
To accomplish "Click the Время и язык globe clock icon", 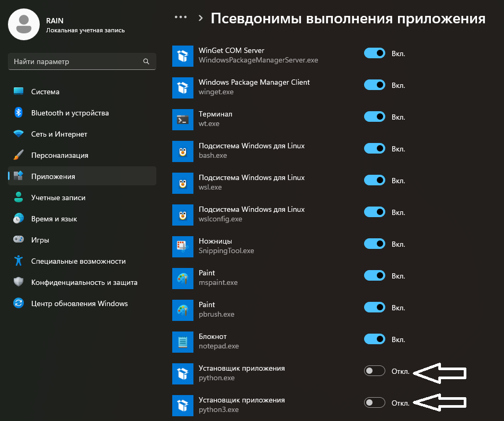I will 19,218.
